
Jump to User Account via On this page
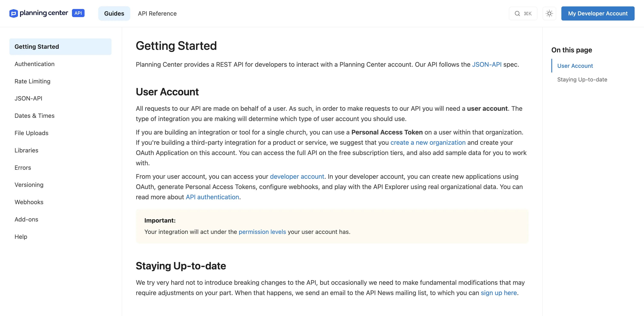(x=575, y=66)
